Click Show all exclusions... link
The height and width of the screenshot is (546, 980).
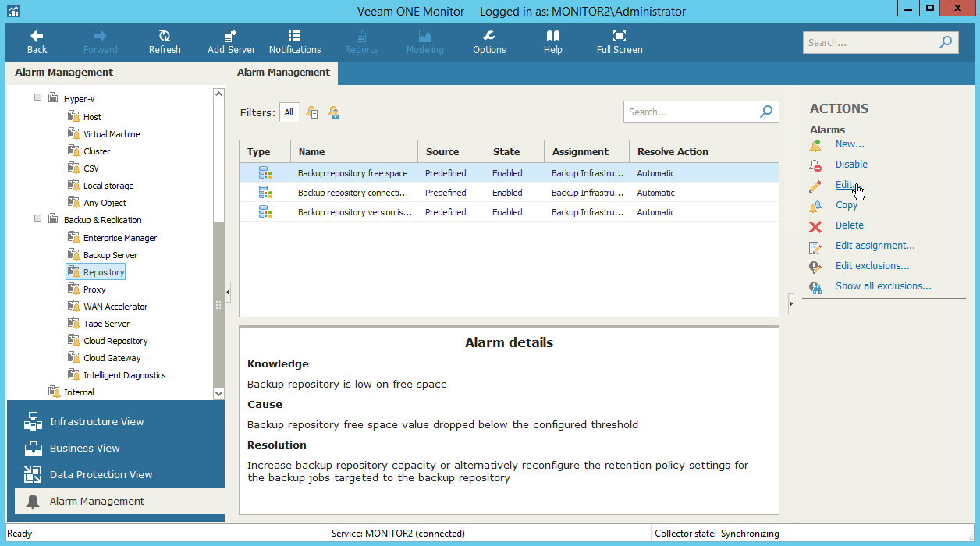tap(883, 286)
